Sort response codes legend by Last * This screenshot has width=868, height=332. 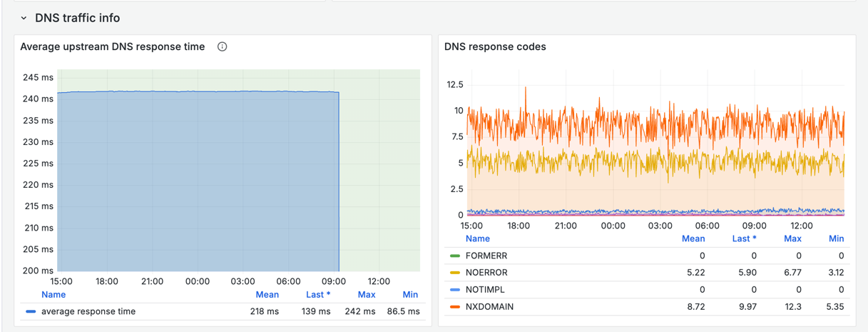[x=744, y=238]
